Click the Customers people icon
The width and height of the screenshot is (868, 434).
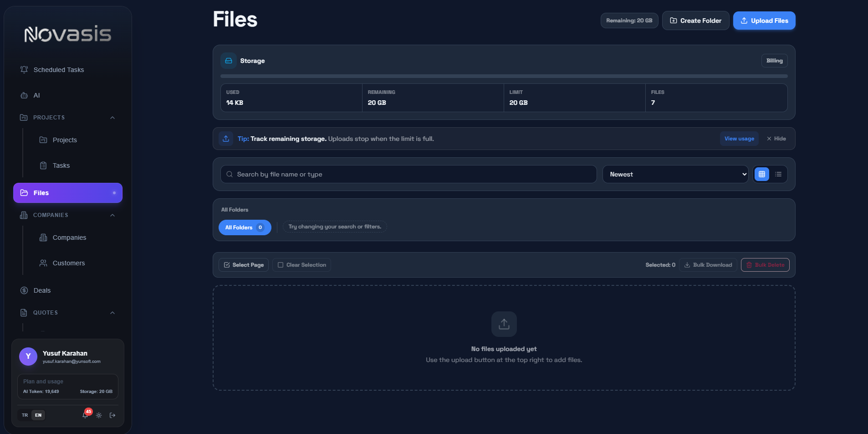coord(43,263)
